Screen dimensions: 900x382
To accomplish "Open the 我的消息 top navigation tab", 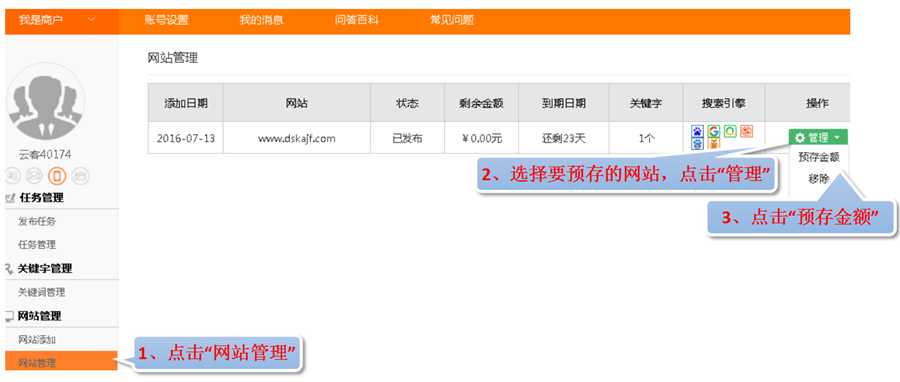I will [262, 21].
